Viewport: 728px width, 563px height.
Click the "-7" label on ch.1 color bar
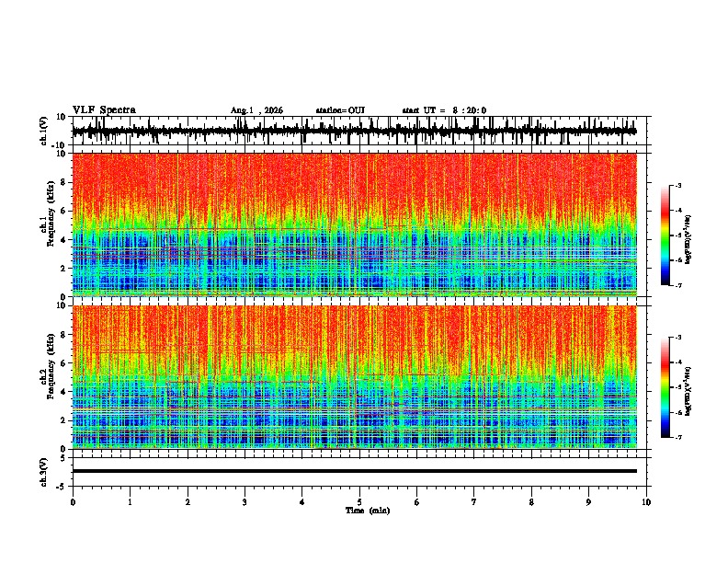click(678, 285)
